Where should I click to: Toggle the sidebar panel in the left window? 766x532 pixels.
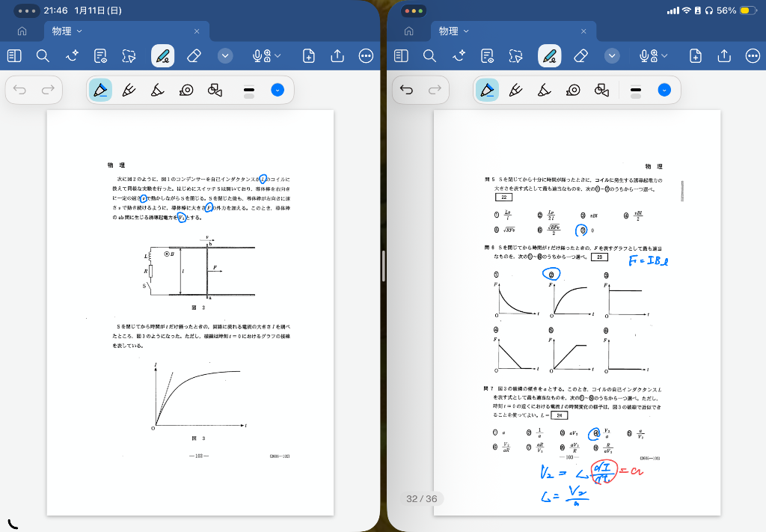point(14,56)
